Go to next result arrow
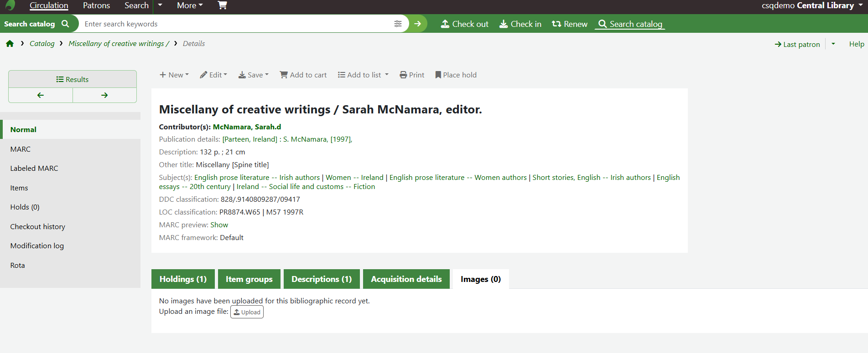The height and width of the screenshot is (353, 868). pos(104,95)
